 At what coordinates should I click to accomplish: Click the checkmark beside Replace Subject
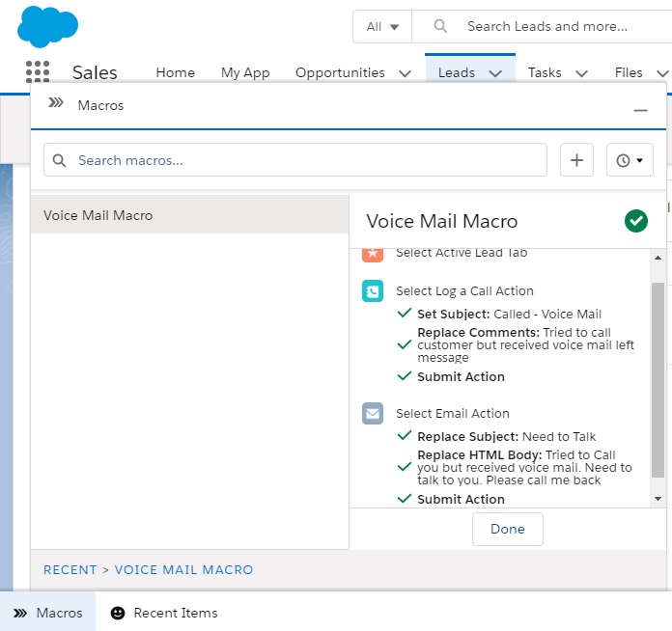pos(405,436)
